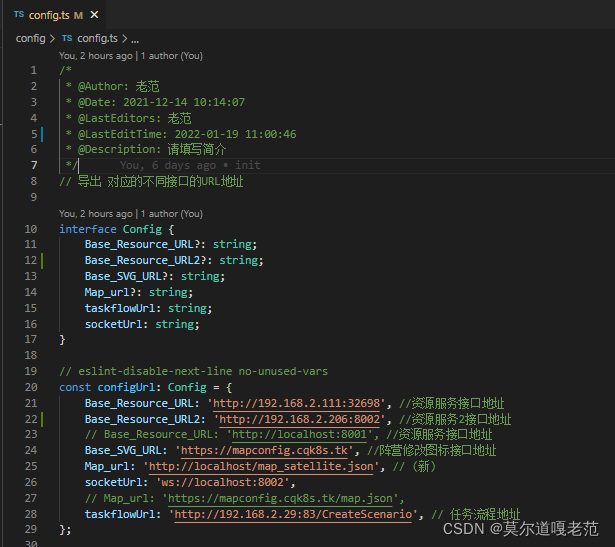This screenshot has height=547, width=615.
Task: Follow the CreateScenario taskflow URL
Action: coord(295,514)
